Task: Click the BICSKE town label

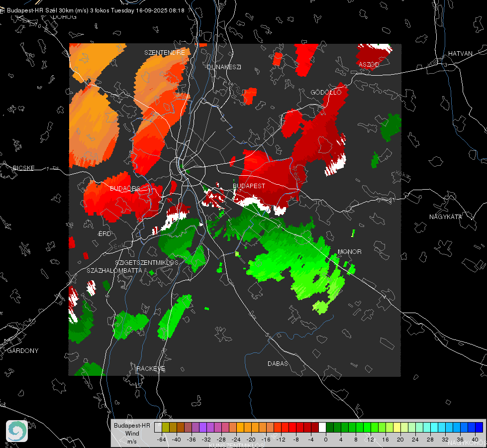Action: click(23, 168)
